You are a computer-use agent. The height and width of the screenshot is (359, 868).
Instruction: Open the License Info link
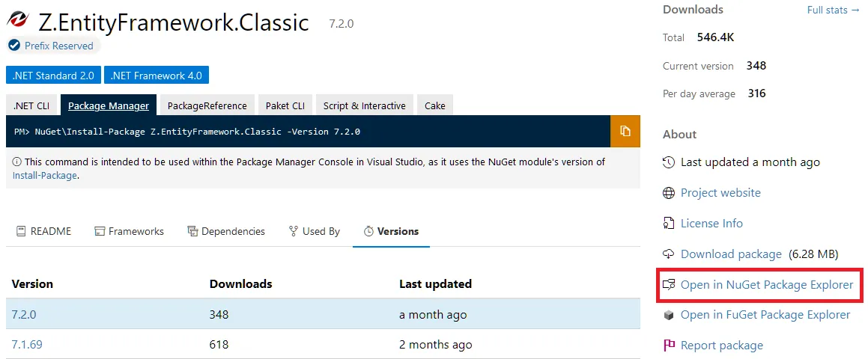tap(711, 224)
